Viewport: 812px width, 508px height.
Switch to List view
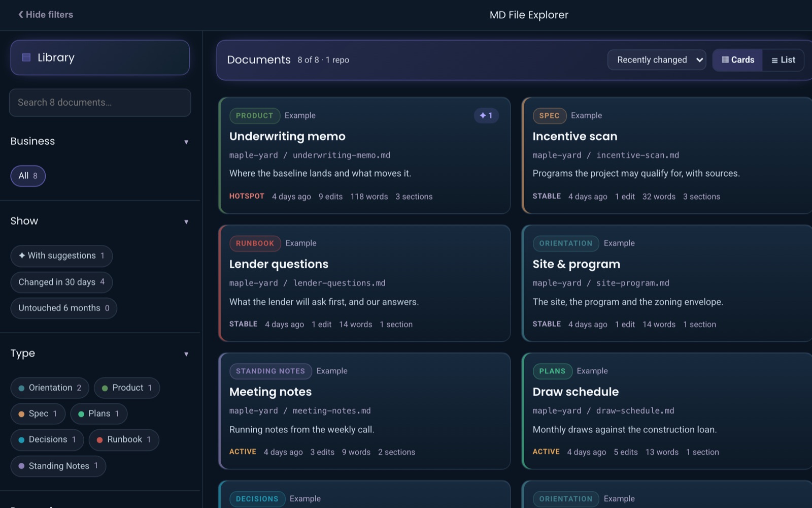tap(783, 60)
